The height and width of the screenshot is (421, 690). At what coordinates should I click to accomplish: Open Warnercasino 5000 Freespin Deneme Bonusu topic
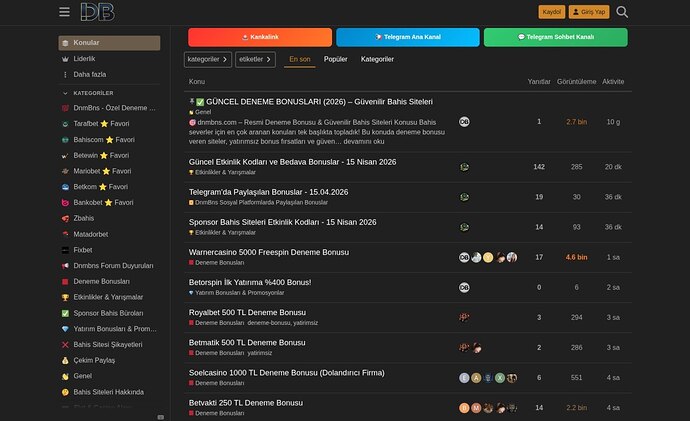(269, 253)
